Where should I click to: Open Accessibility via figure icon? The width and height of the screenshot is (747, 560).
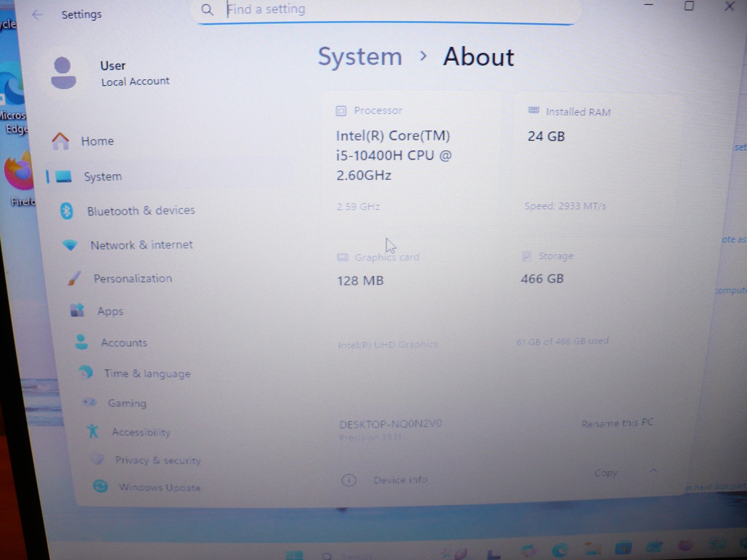pyautogui.click(x=92, y=431)
